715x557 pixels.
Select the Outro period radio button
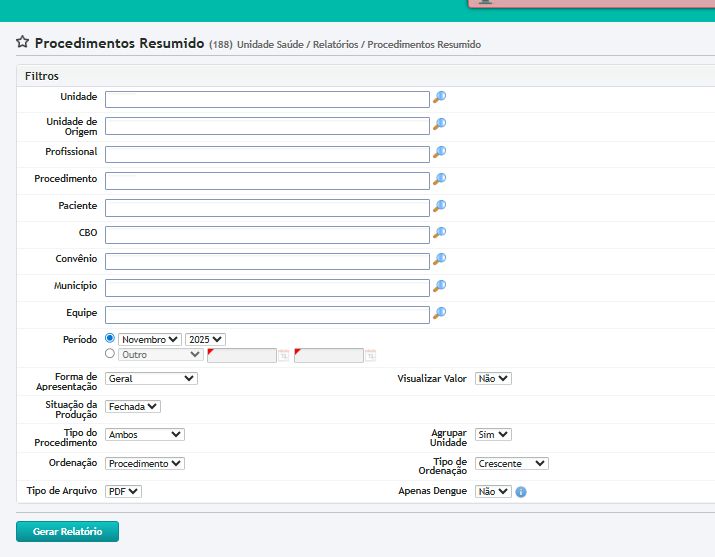click(110, 353)
